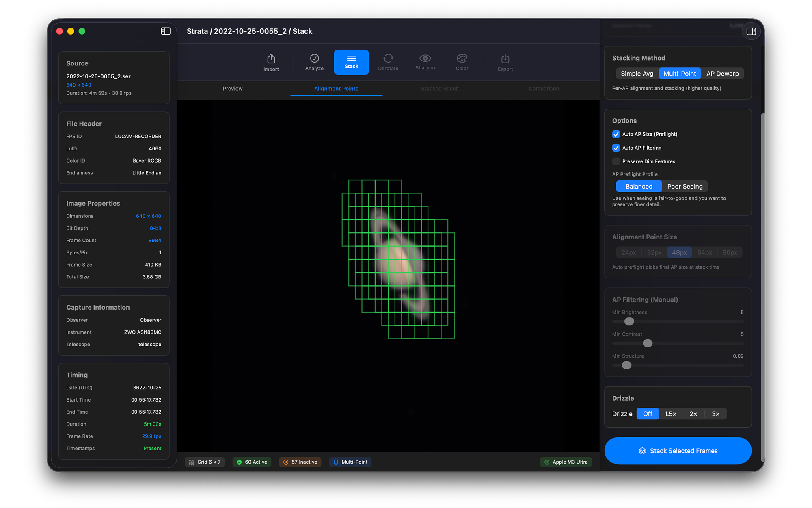Click Stack Selected Frames button

pyautogui.click(x=678, y=451)
